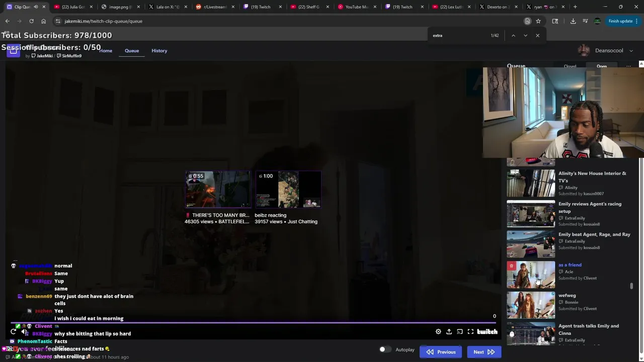
Task: Click Deansocool's profile avatar
Action: coord(584,50)
